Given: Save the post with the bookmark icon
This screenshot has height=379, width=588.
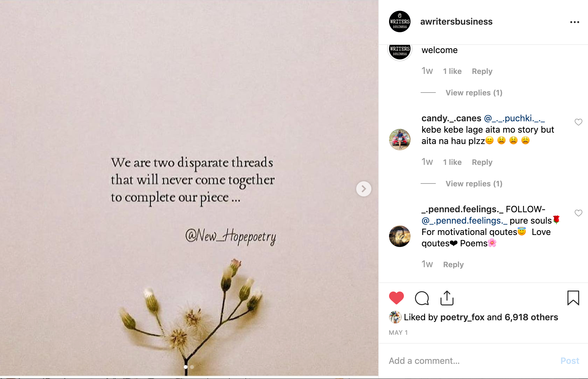Looking at the screenshot, I should click(x=573, y=298).
